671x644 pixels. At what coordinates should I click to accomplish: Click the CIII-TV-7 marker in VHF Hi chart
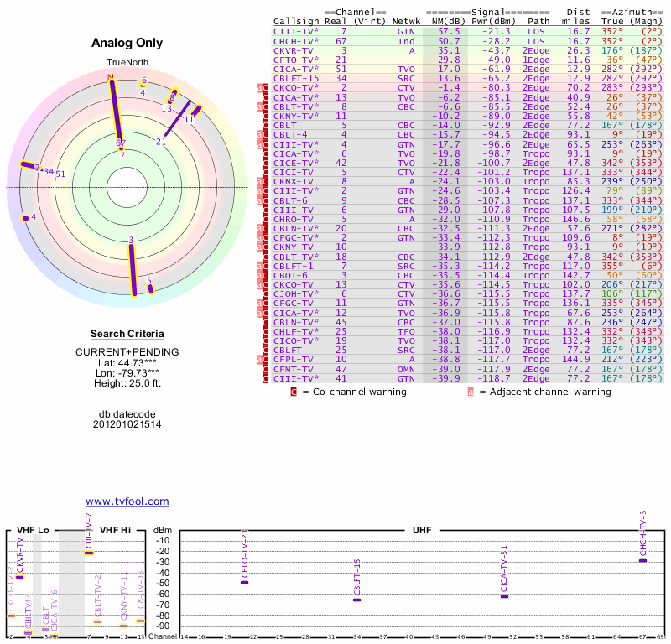[x=89, y=553]
